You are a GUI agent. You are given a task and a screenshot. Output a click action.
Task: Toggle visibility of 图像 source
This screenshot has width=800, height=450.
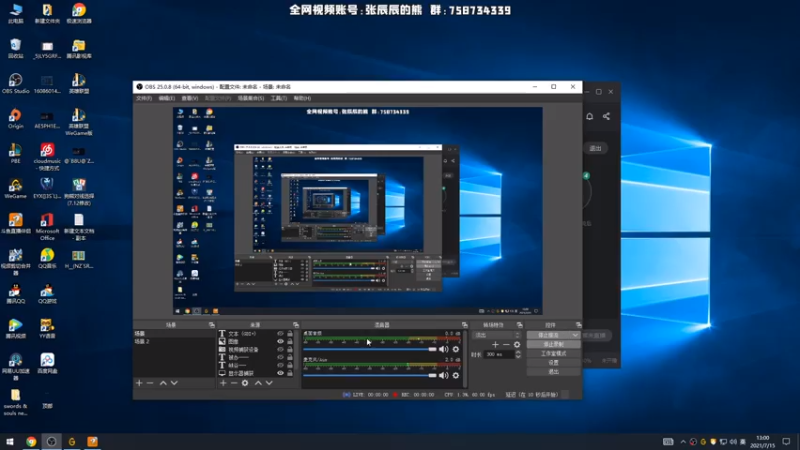tap(280, 341)
